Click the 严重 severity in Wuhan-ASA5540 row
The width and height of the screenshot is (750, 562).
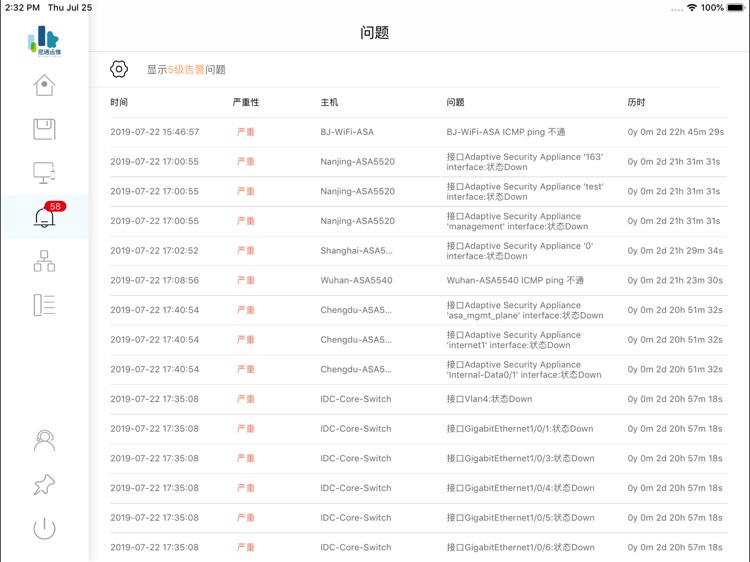pyautogui.click(x=246, y=280)
